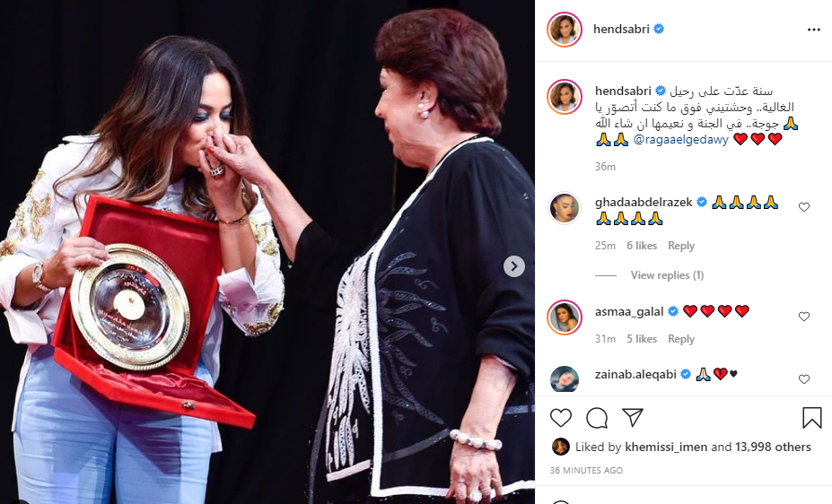Open the three-dot more options menu
This screenshot has height=504, width=832.
[813, 30]
